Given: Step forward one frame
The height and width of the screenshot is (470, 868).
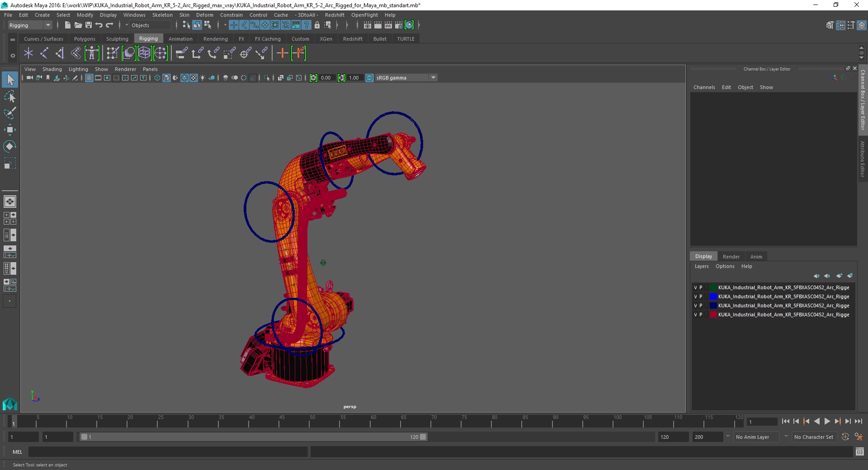Looking at the screenshot, I should point(848,421).
